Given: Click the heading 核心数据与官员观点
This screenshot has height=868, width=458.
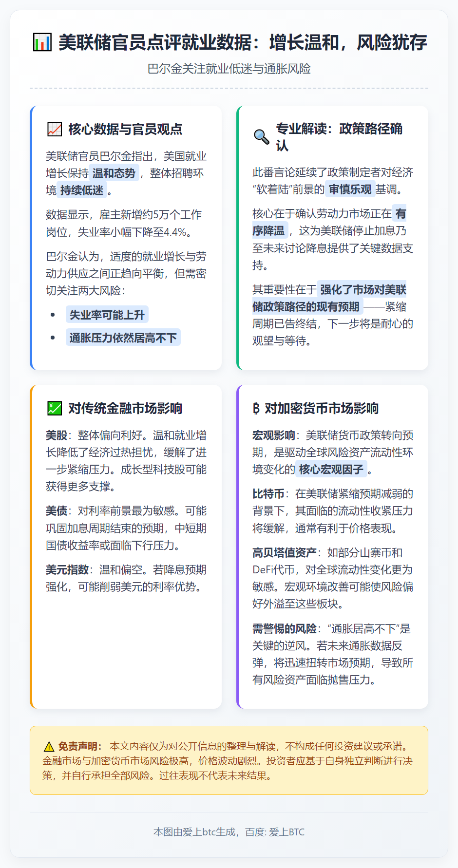Looking at the screenshot, I should coord(125,129).
